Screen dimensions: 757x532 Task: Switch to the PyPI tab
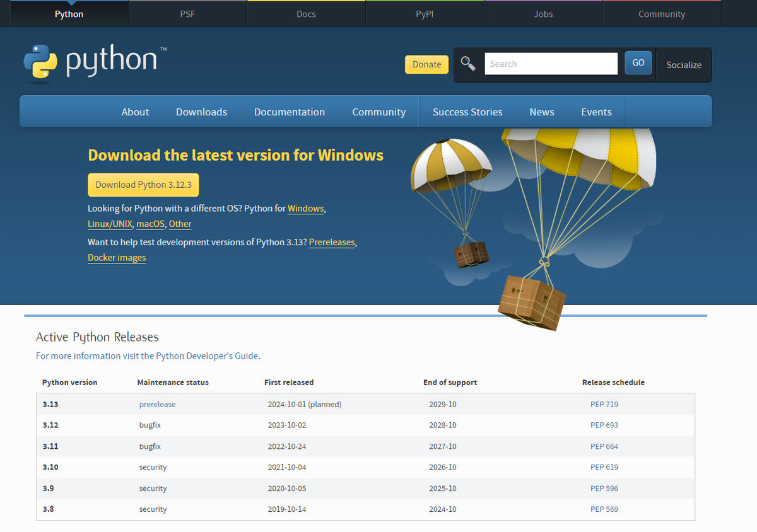click(425, 13)
